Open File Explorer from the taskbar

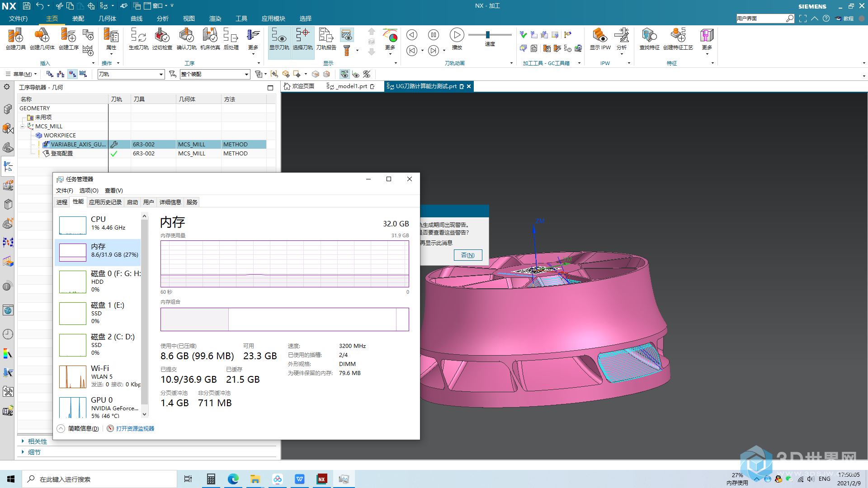255,479
